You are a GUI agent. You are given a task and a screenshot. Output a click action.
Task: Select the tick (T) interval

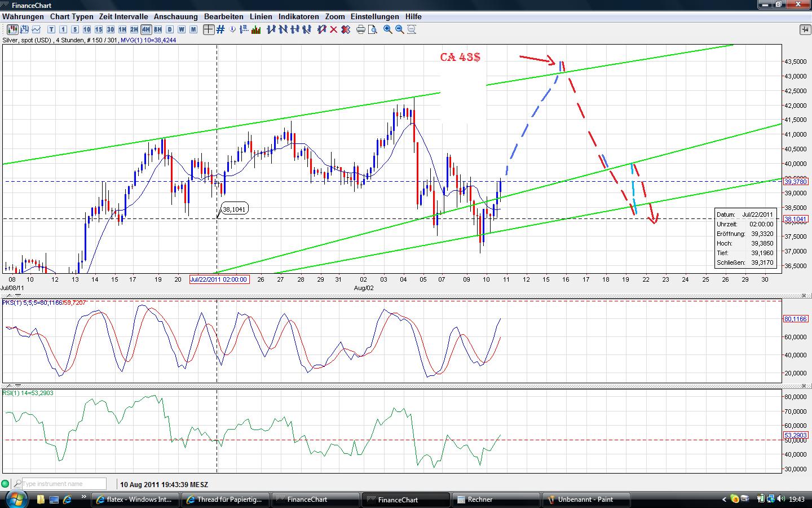point(51,29)
